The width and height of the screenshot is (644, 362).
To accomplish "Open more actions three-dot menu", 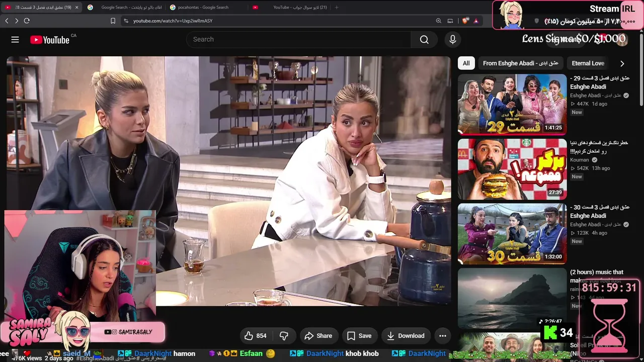I will [x=443, y=336].
